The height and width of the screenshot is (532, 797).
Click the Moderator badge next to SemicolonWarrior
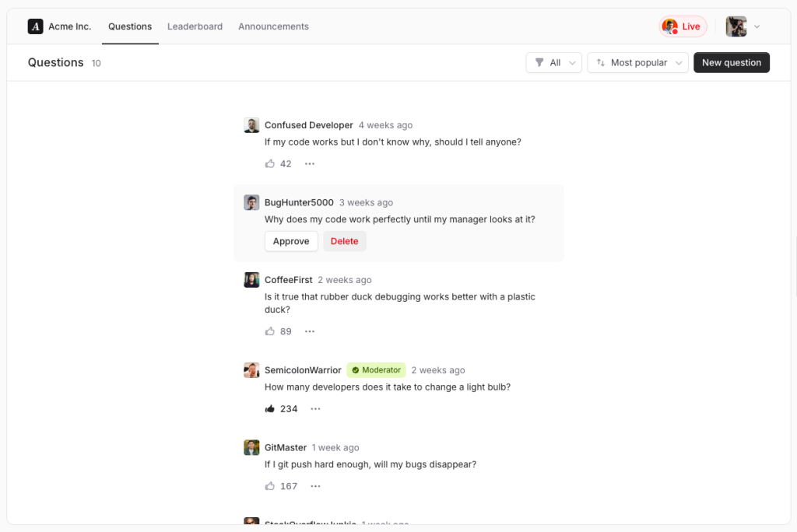pyautogui.click(x=376, y=369)
